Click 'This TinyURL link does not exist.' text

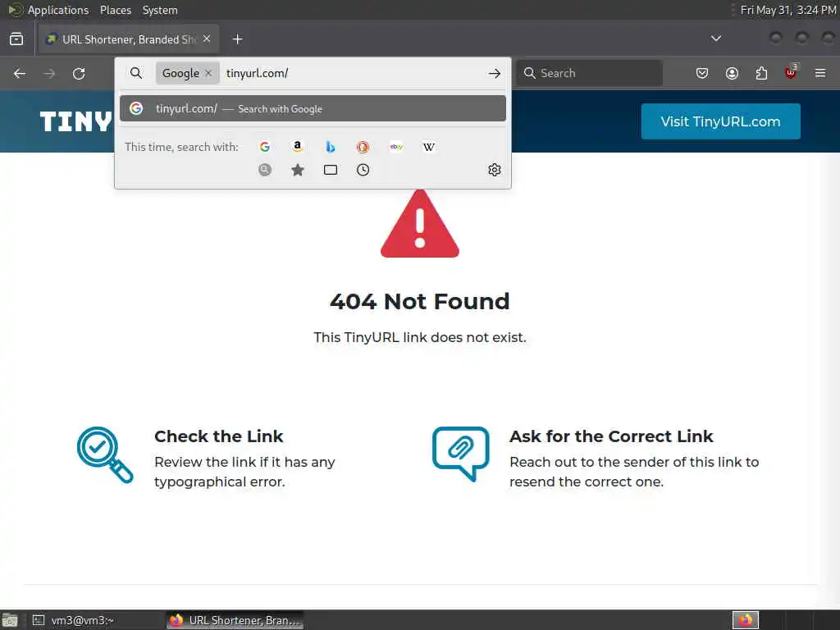[420, 337]
